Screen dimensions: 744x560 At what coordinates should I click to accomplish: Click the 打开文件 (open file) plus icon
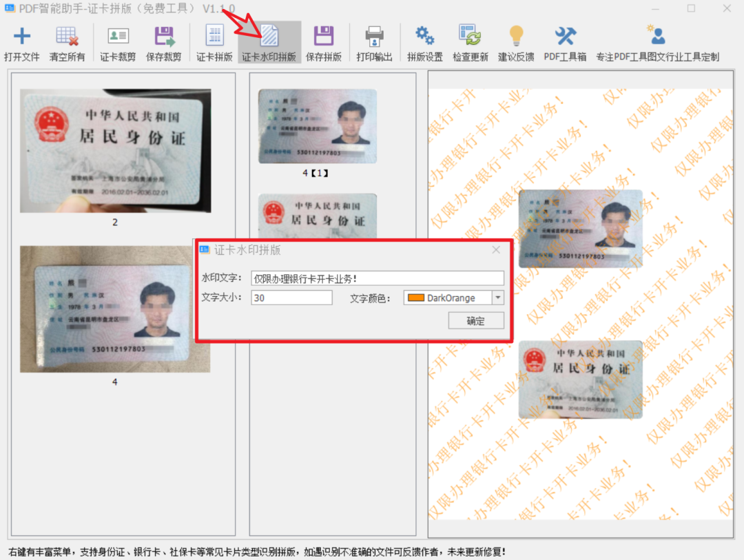[x=22, y=37]
